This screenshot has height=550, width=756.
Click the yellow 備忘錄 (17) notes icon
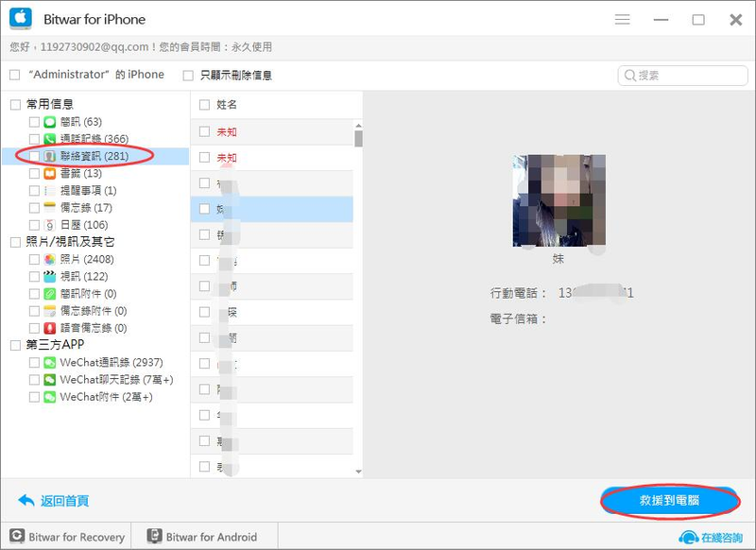[x=50, y=208]
